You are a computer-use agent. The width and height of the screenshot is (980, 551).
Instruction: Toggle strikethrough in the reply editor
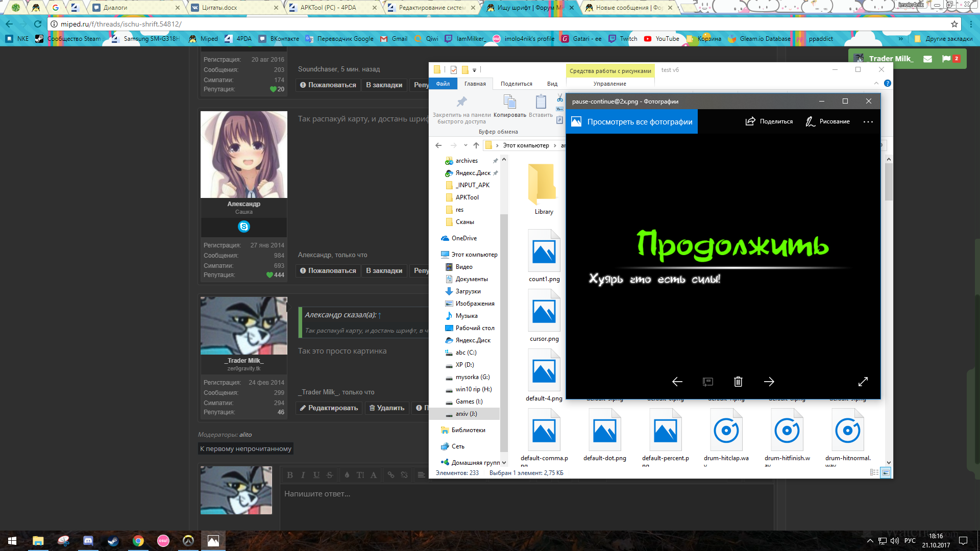[x=330, y=475]
